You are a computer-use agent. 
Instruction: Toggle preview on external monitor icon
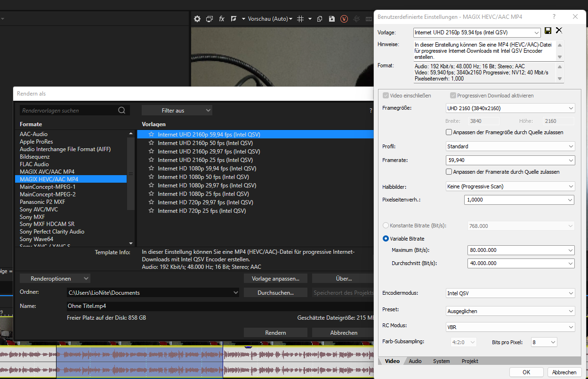point(209,19)
